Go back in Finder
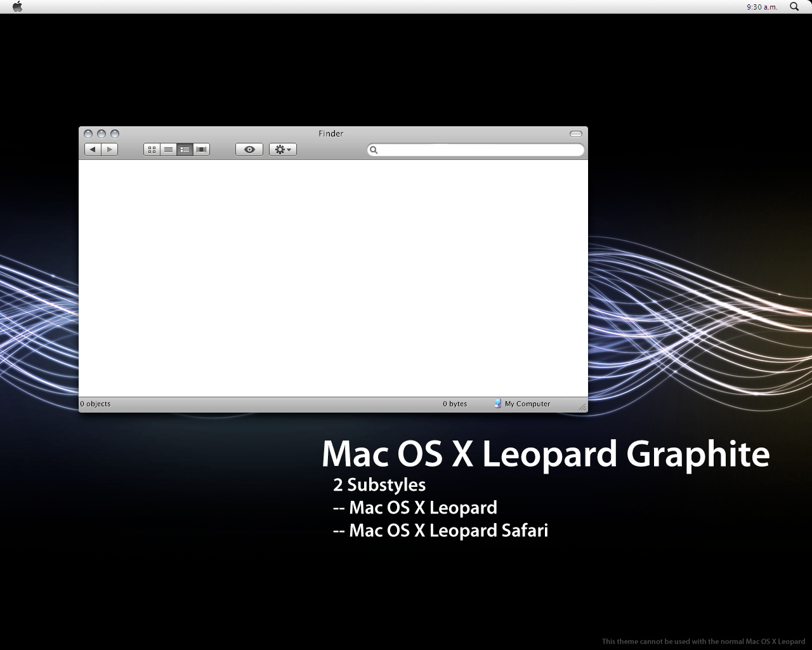This screenshot has width=812, height=650. click(93, 149)
